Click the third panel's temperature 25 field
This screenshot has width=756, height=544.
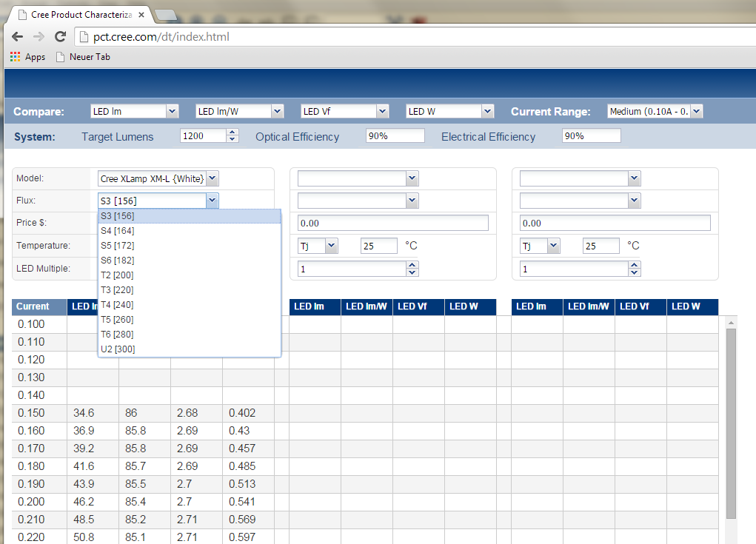point(601,246)
